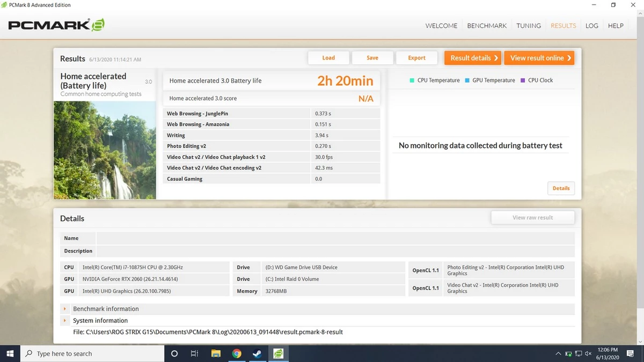
Task: Click the PCMark window title bar icon
Action: pos(5,5)
